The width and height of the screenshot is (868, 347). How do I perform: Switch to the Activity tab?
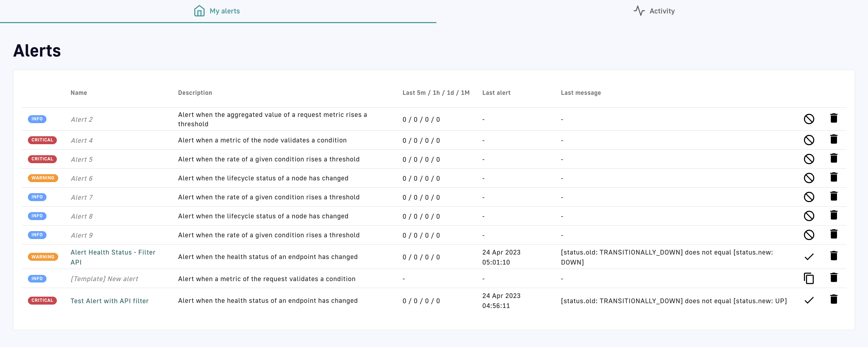tap(654, 11)
